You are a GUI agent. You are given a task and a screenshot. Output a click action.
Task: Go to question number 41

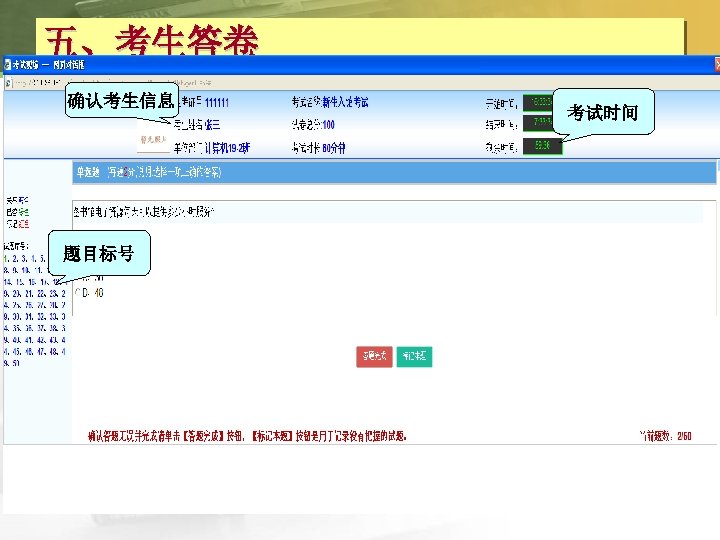29,340
